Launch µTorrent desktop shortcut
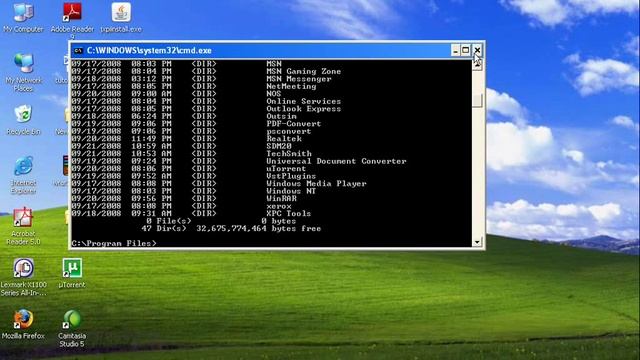 coord(72,273)
